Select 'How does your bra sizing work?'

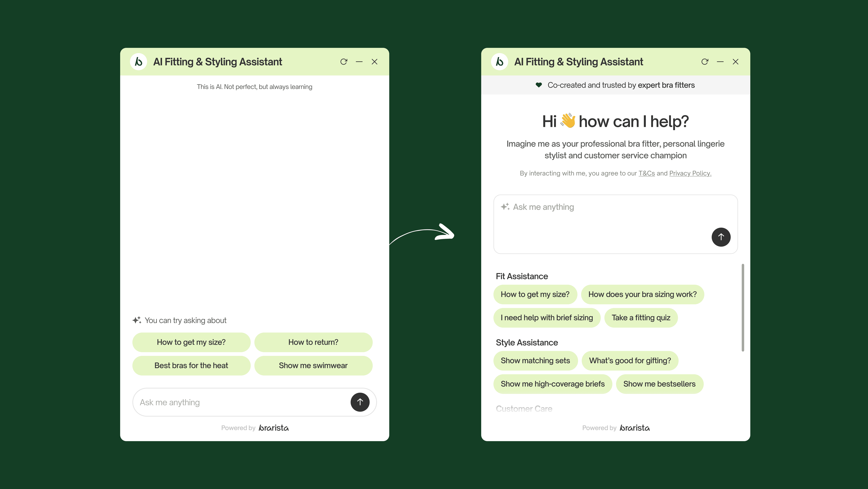pos(642,294)
